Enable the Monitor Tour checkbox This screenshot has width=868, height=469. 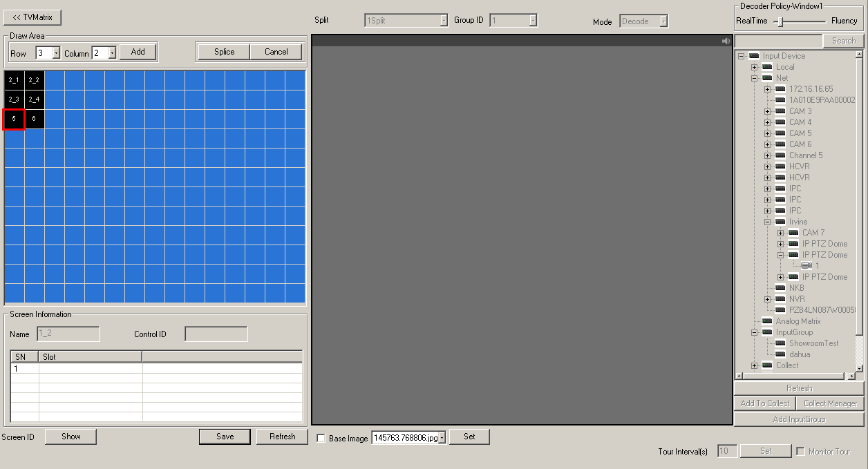tap(800, 451)
